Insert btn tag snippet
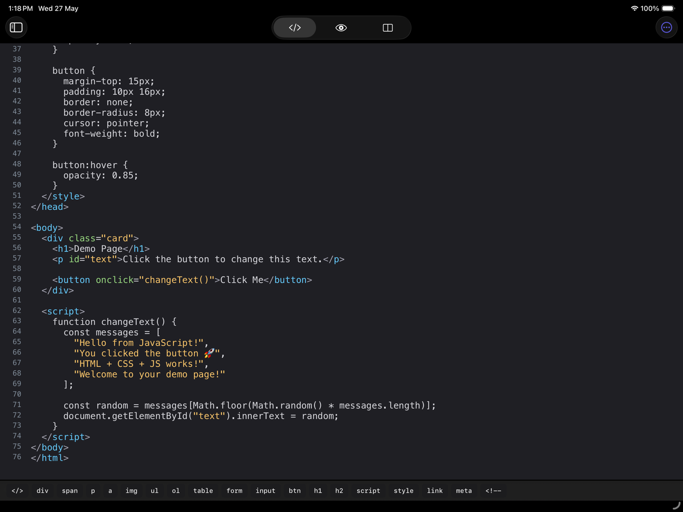This screenshot has height=512, width=683. point(294,491)
